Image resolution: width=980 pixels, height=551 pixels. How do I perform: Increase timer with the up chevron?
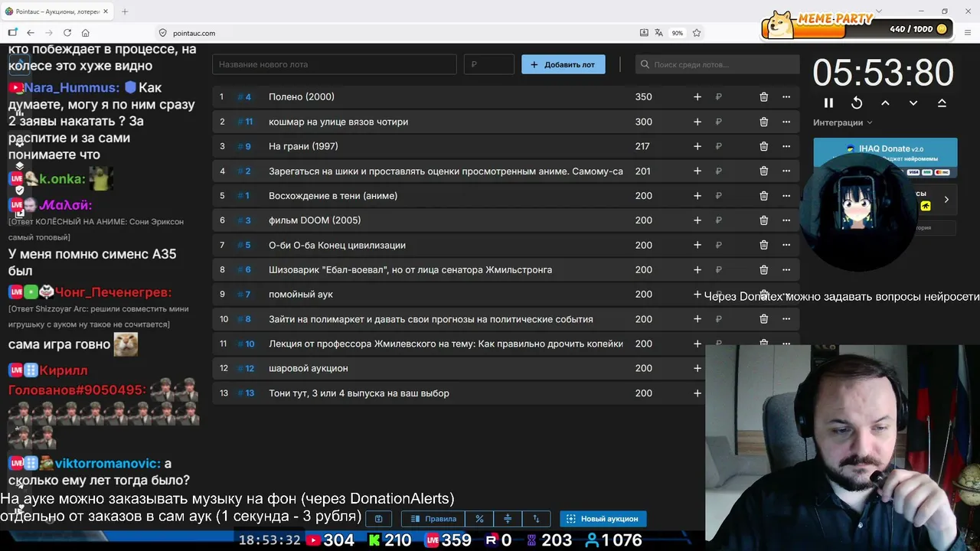click(x=885, y=103)
